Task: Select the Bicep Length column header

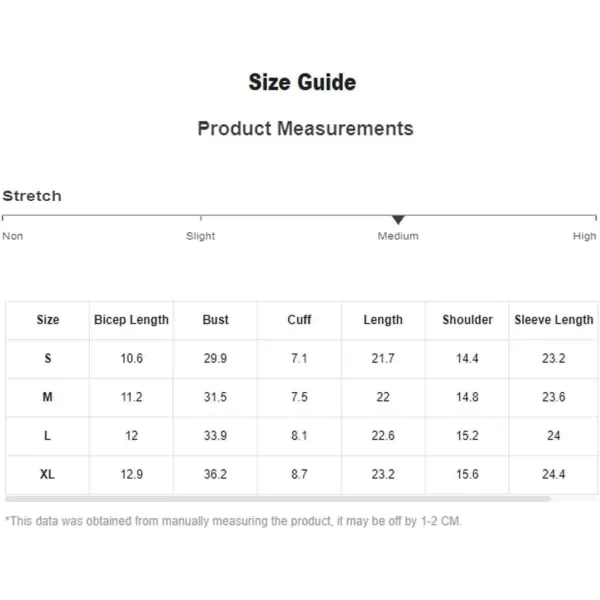Action: tap(131, 320)
